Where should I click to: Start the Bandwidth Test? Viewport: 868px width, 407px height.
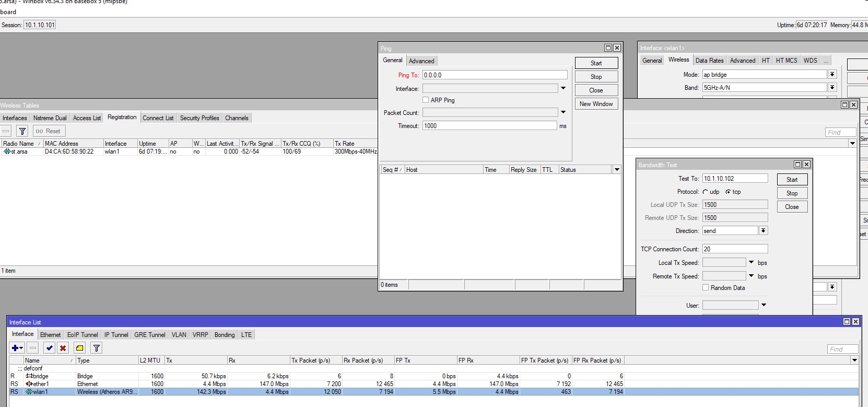(x=792, y=180)
